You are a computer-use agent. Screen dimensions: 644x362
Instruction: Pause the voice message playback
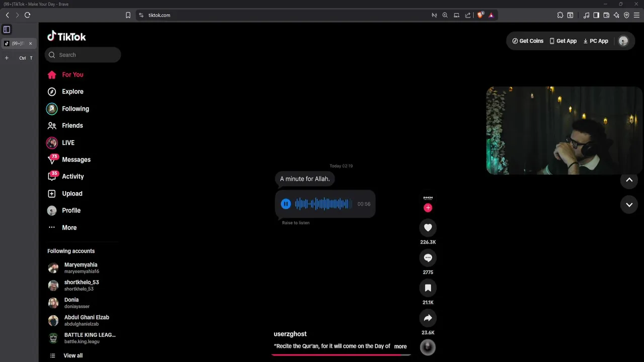pos(286,204)
